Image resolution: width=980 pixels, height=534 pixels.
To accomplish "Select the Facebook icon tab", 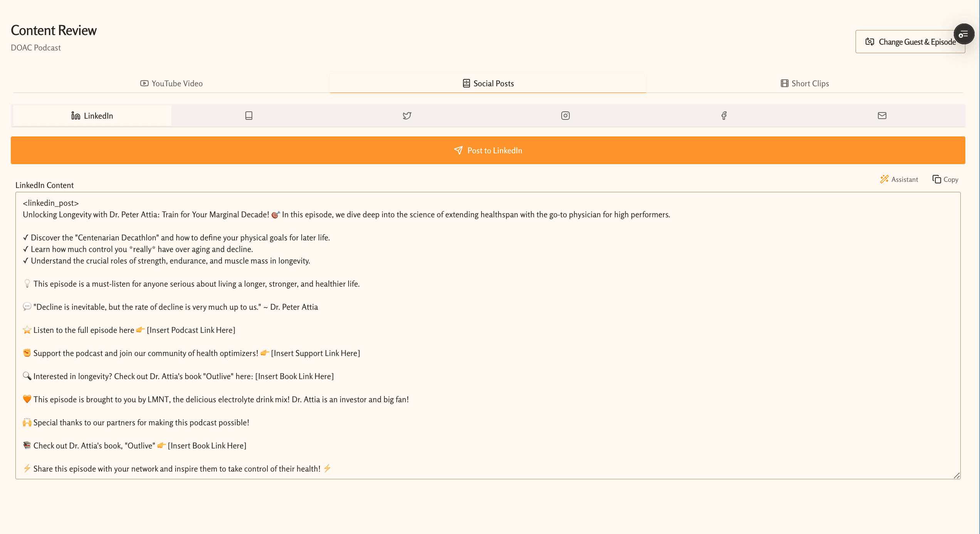I will point(724,116).
